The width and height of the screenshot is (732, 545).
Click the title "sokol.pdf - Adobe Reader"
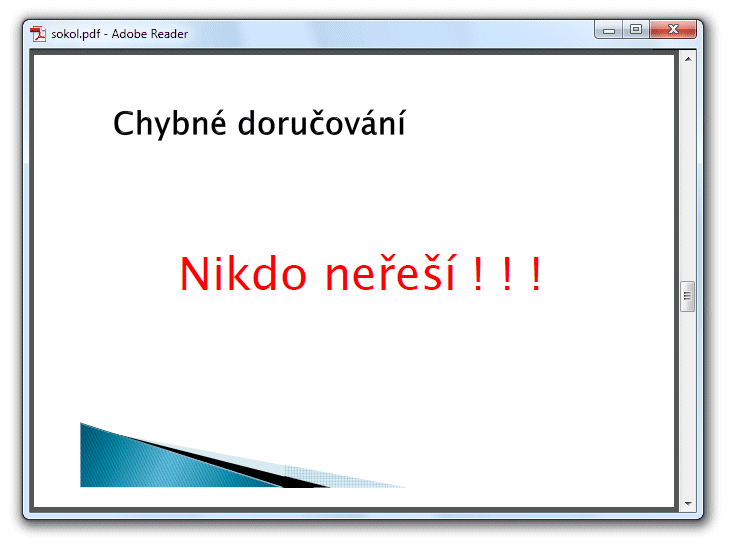(x=120, y=34)
